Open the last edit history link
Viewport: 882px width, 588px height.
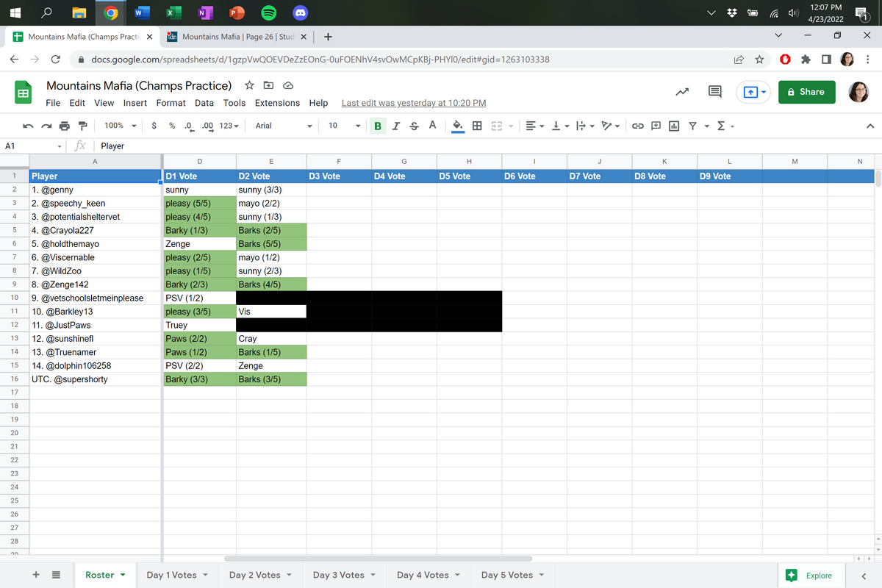click(x=414, y=103)
